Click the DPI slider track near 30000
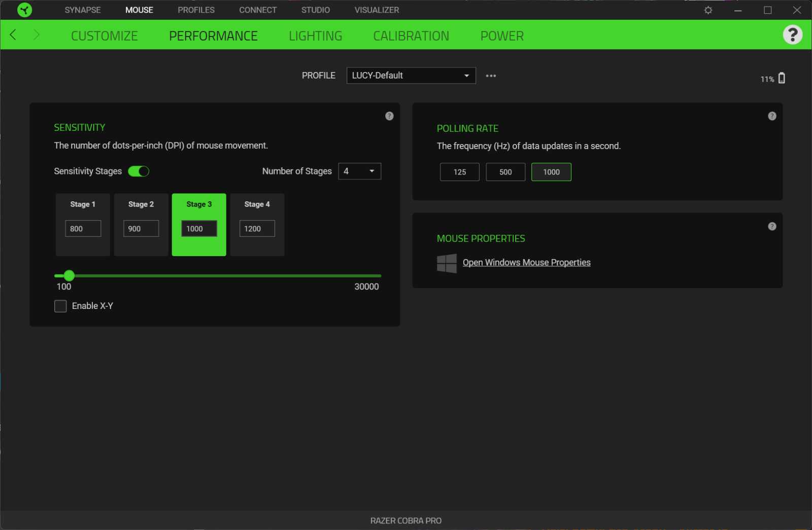 pos(378,275)
